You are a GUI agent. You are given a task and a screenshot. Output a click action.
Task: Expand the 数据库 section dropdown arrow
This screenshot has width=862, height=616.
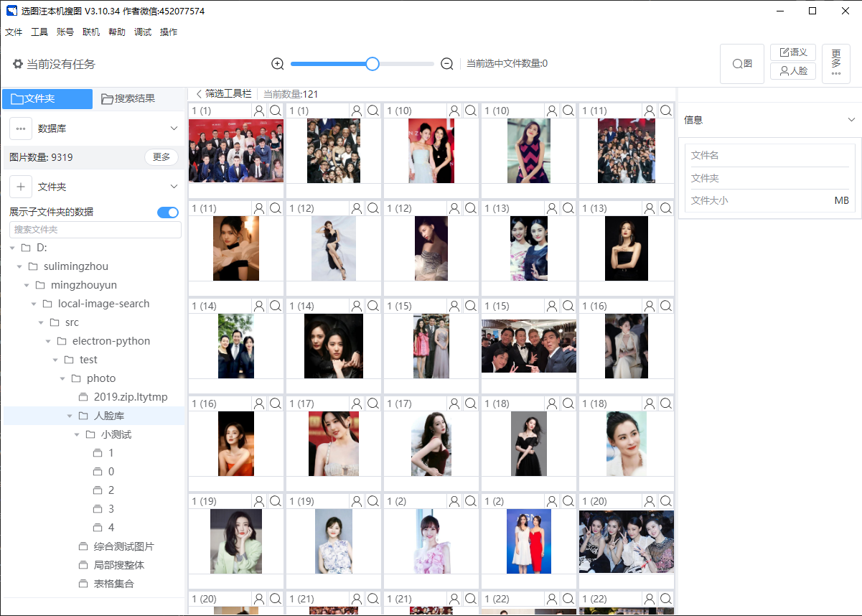174,129
